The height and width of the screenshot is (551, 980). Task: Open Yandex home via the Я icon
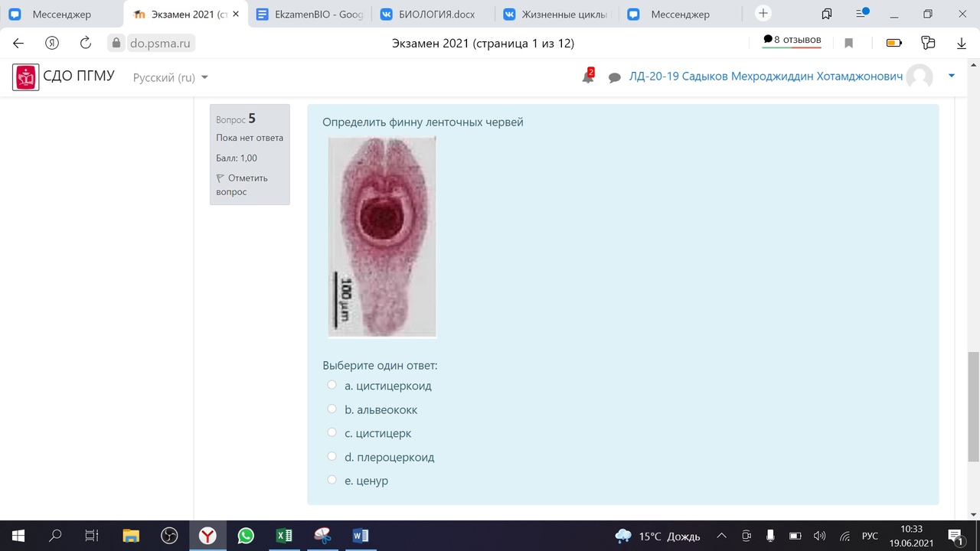click(x=52, y=44)
